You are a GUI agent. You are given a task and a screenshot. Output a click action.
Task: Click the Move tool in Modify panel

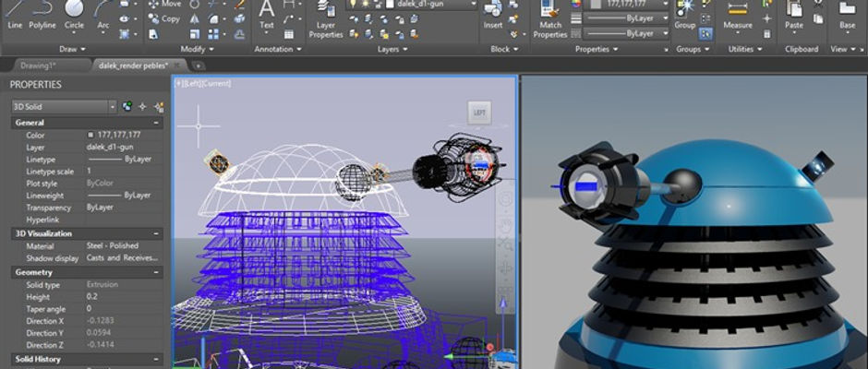click(x=164, y=4)
